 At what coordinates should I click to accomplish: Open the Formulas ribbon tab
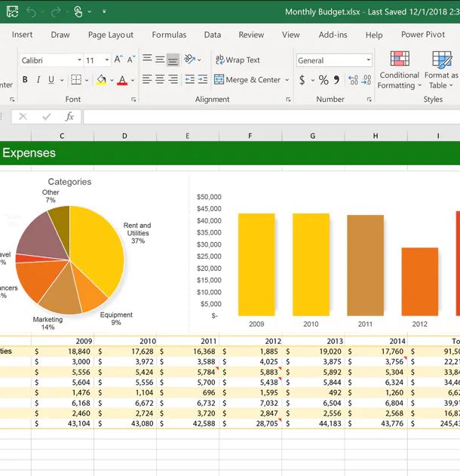click(x=169, y=35)
